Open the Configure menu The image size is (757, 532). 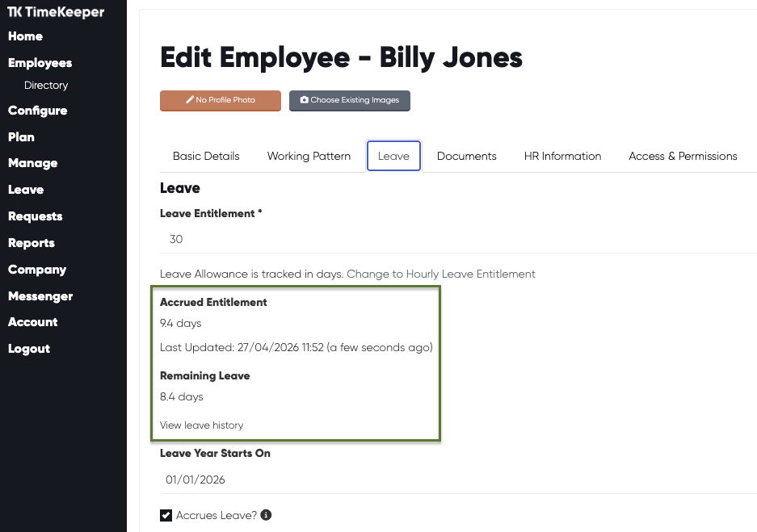point(37,111)
